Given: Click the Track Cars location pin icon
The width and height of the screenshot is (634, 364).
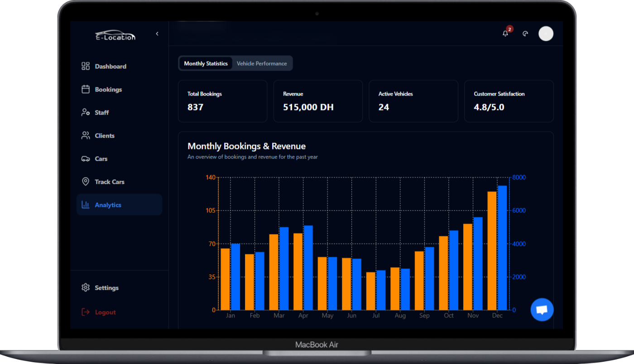Looking at the screenshot, I should click(85, 182).
